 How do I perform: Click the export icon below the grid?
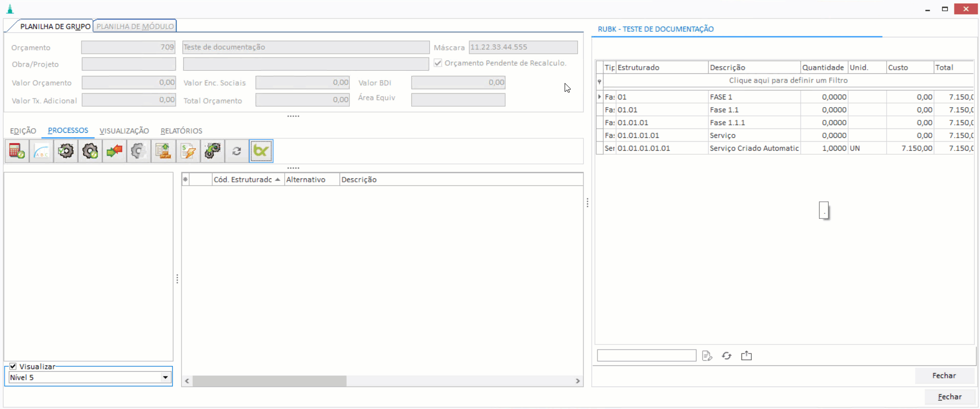[x=746, y=356]
